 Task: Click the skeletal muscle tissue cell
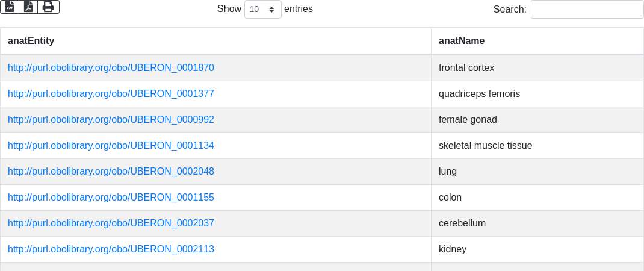pyautogui.click(x=485, y=146)
